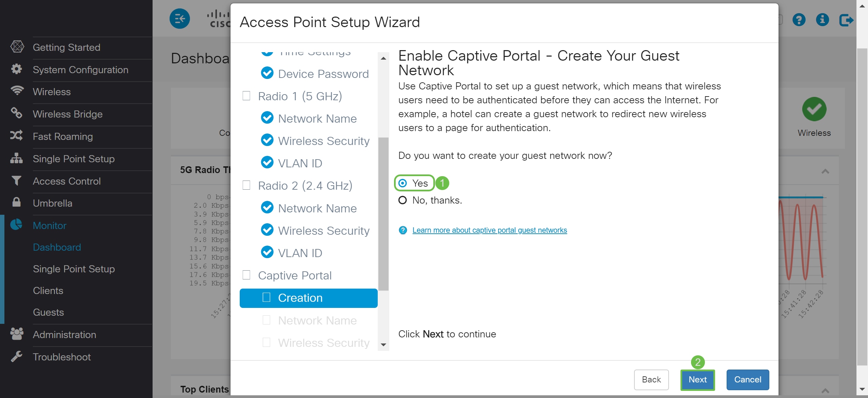Image resolution: width=868 pixels, height=398 pixels.
Task: Open the Clients submenu under Monitor
Action: [x=48, y=291]
